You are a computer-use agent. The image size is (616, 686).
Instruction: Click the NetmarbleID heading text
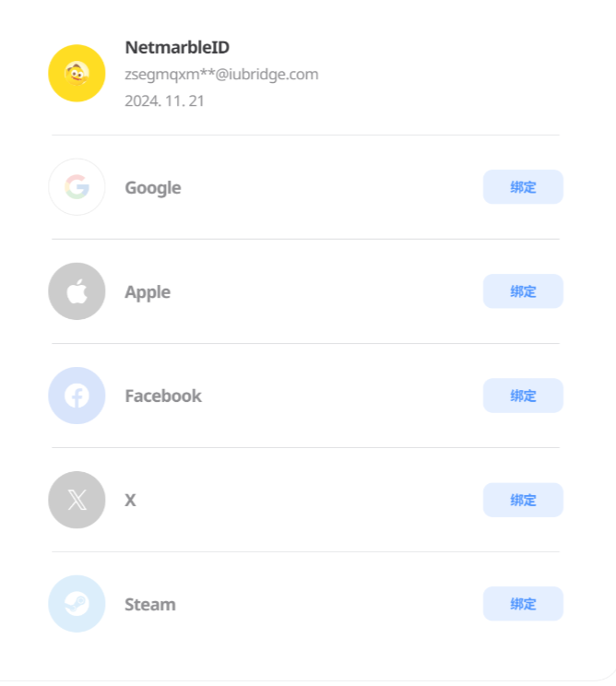(177, 48)
